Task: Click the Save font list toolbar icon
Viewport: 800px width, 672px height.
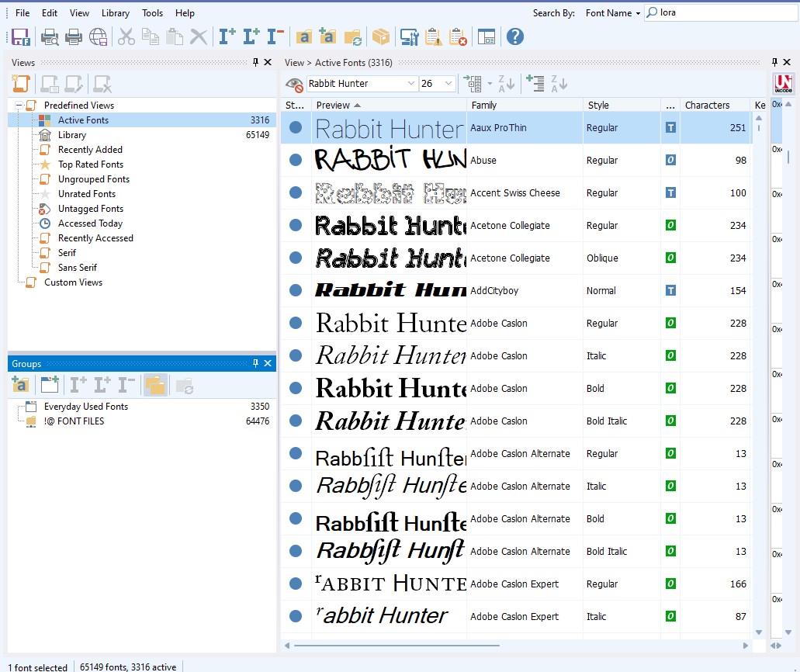Action: point(21,36)
